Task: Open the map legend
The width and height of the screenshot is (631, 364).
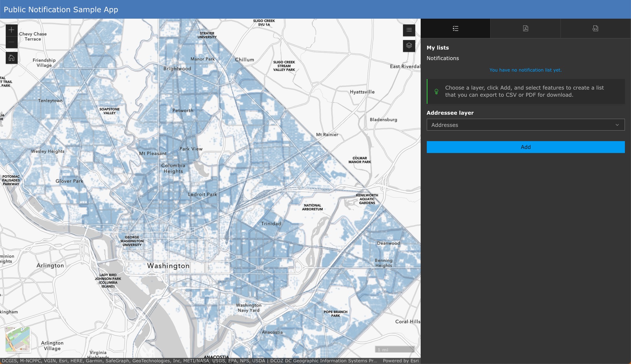Action: coord(409,30)
